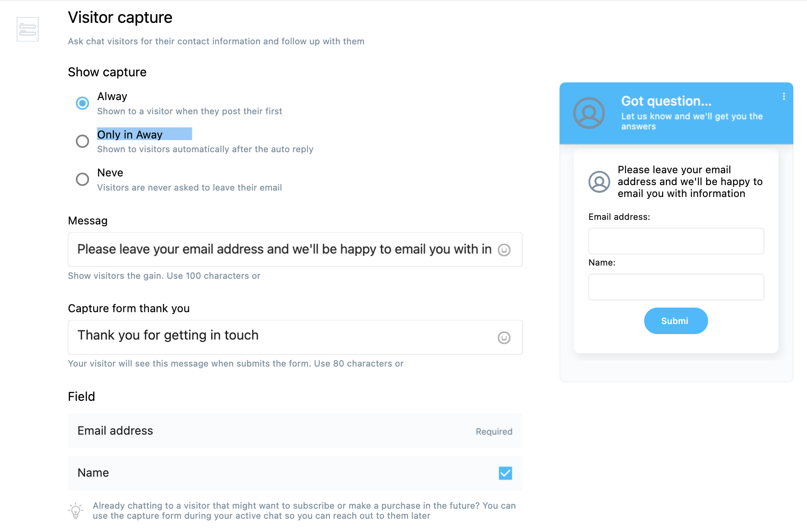Click the Name field row label
Image resolution: width=807 pixels, height=532 pixels.
(93, 473)
